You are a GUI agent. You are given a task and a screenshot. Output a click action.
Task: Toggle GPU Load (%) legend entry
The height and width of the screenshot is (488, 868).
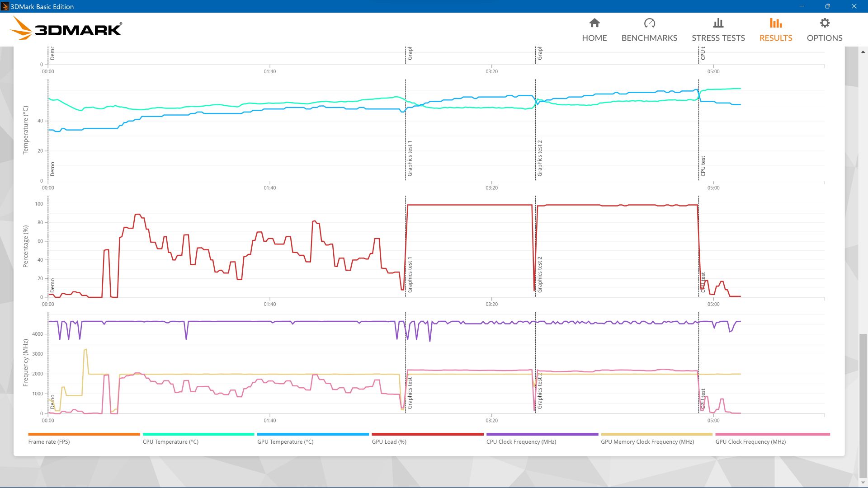click(x=389, y=442)
